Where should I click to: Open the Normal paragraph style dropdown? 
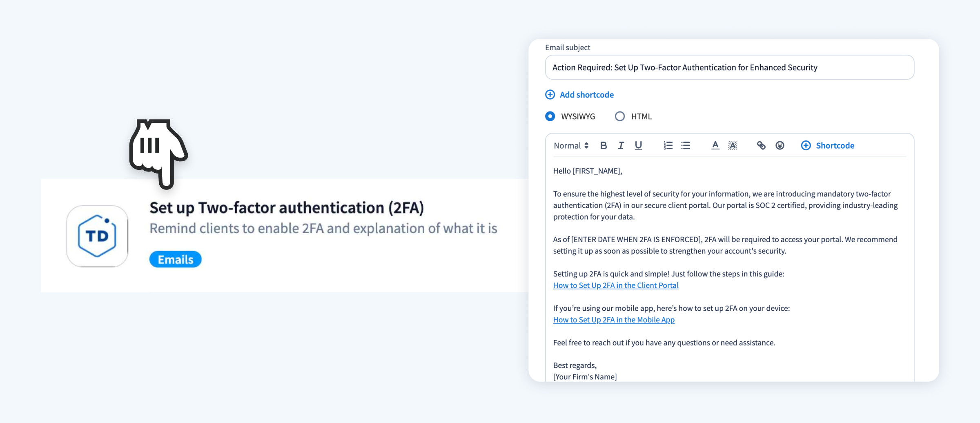point(570,145)
